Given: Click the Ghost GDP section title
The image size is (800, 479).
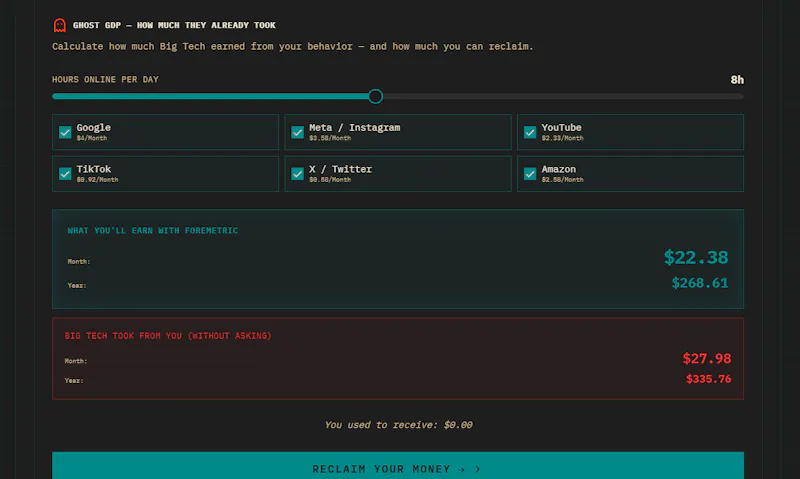Looking at the screenshot, I should point(174,25).
